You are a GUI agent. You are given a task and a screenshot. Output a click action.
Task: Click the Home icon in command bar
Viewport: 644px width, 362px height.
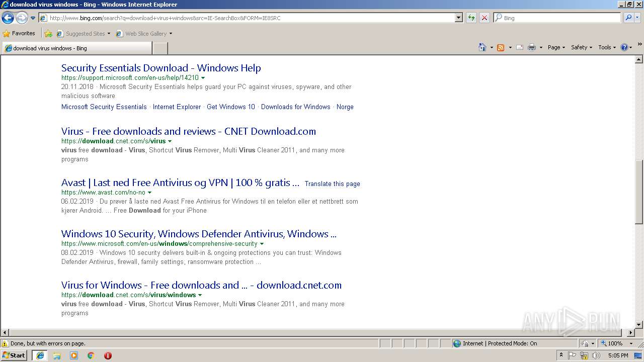click(x=482, y=47)
